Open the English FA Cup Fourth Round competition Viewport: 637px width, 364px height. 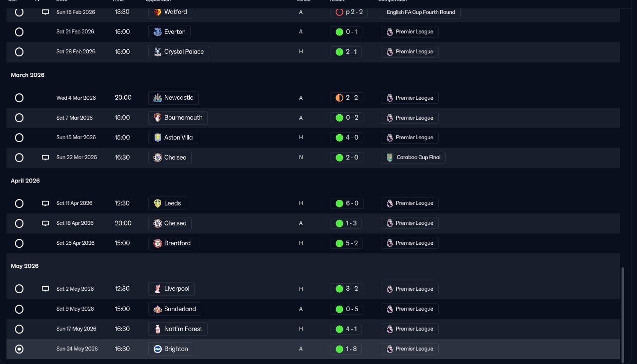click(420, 12)
